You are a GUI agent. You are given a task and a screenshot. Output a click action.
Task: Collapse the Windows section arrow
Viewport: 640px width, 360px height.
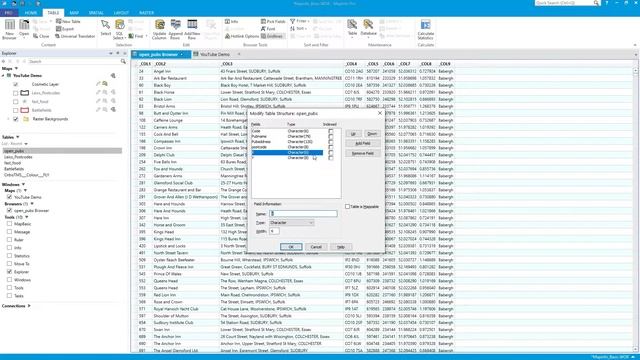pos(23,184)
